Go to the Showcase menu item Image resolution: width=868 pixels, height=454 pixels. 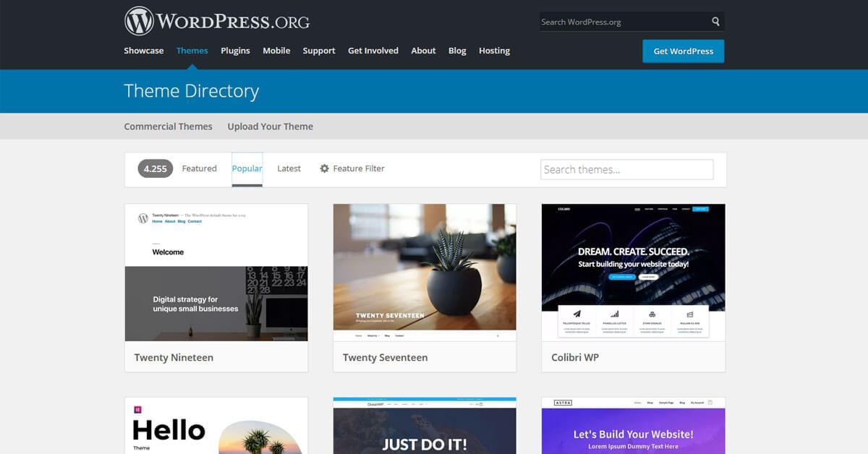tap(144, 51)
